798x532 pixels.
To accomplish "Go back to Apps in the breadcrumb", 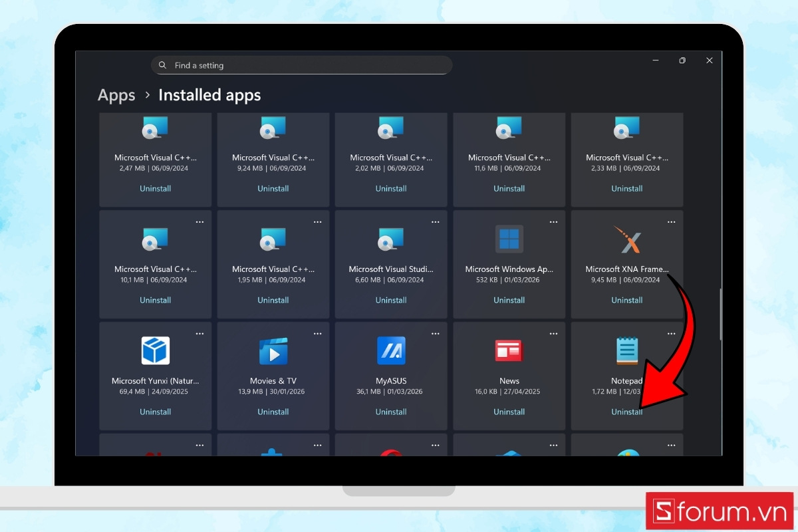I will click(x=116, y=96).
